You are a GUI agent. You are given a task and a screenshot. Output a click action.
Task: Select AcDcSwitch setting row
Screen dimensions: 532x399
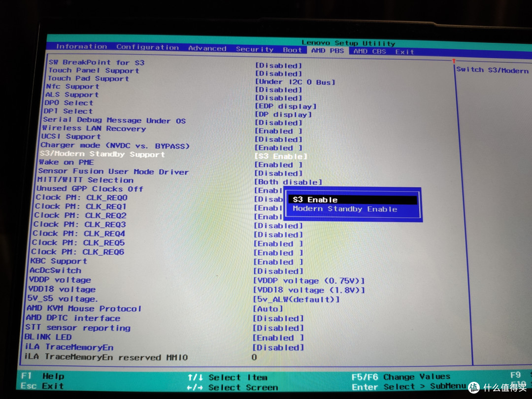(x=55, y=270)
